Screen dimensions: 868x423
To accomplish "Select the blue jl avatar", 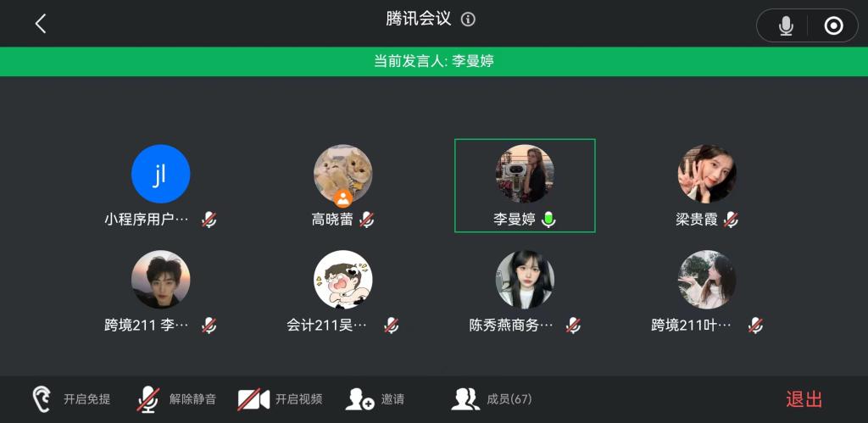I will (160, 174).
